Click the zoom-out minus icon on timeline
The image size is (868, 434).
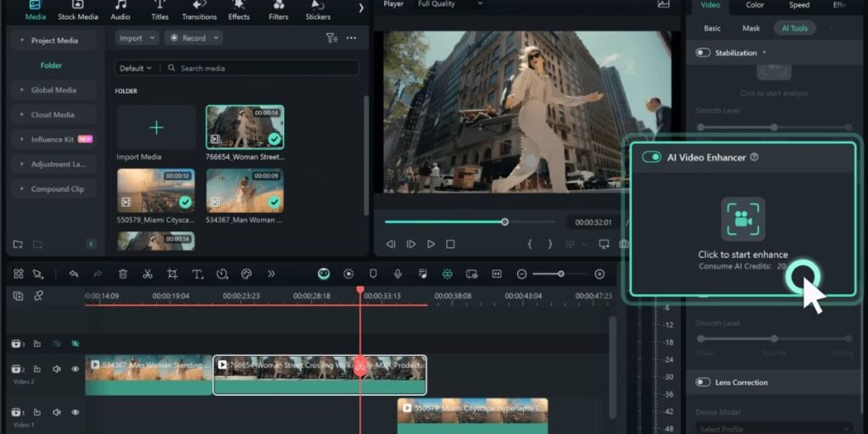(521, 274)
